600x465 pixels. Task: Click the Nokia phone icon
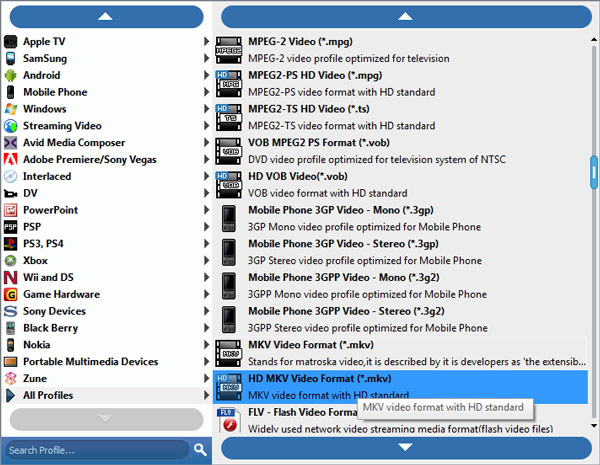pyautogui.click(x=10, y=345)
